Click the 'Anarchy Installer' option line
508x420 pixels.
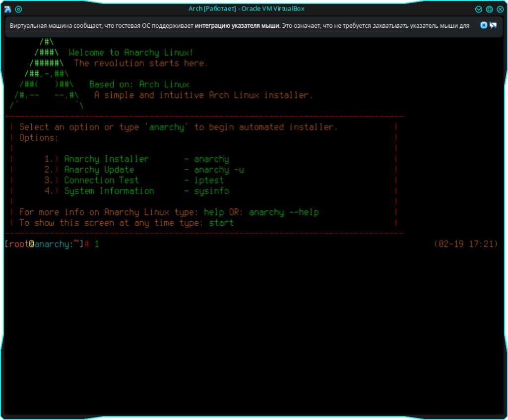pyautogui.click(x=106, y=159)
